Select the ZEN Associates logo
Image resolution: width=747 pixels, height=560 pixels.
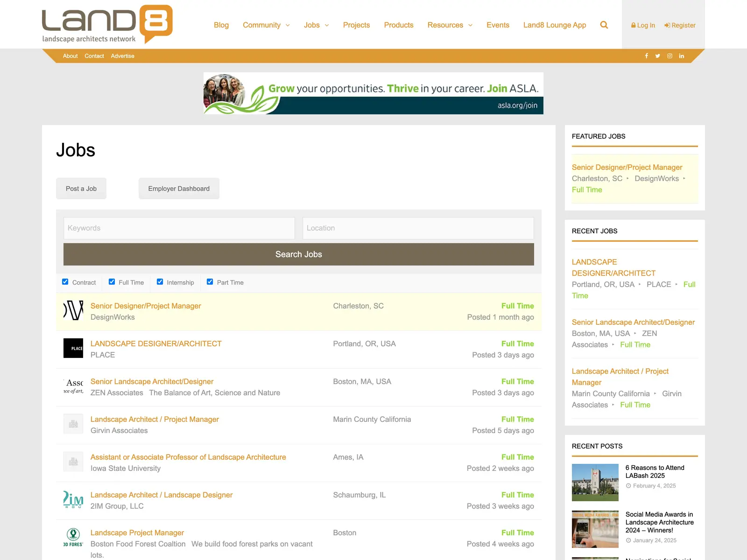coord(73,386)
